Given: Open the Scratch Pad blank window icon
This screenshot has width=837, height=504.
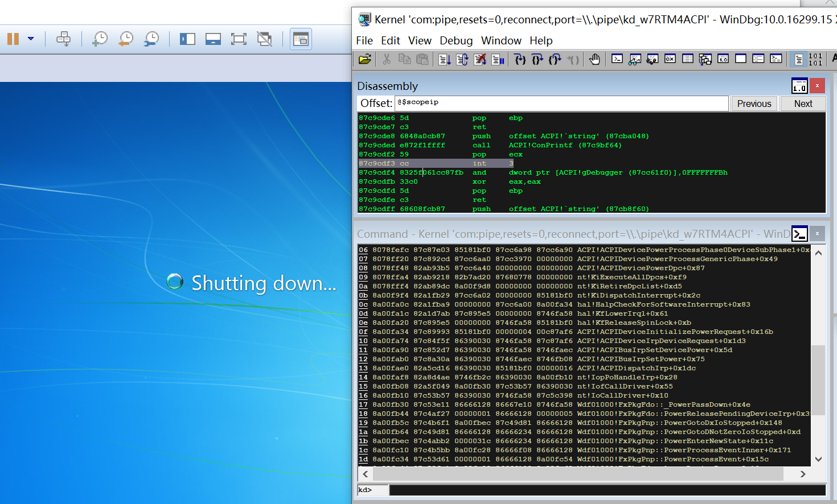Looking at the screenshot, I should [x=741, y=59].
